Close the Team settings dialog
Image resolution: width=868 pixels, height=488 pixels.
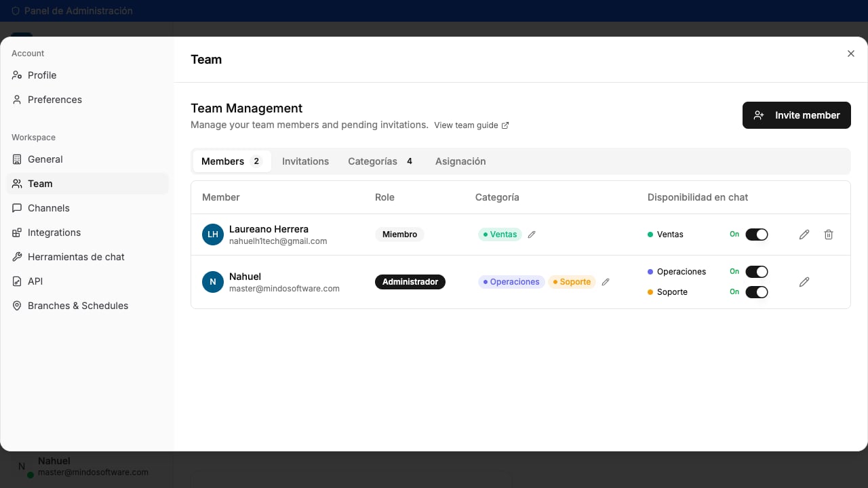(851, 54)
